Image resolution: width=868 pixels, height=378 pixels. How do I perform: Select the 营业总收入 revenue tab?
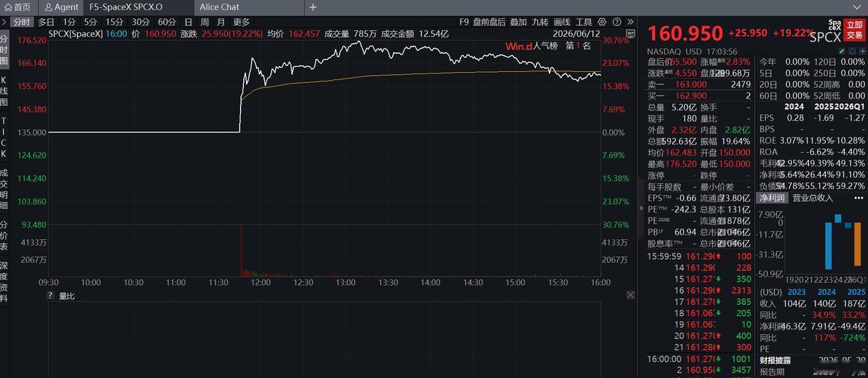coord(813,198)
